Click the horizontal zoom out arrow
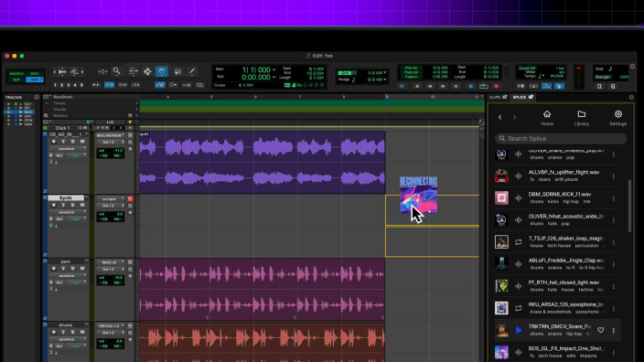This screenshot has width=644, height=362. [x=54, y=72]
